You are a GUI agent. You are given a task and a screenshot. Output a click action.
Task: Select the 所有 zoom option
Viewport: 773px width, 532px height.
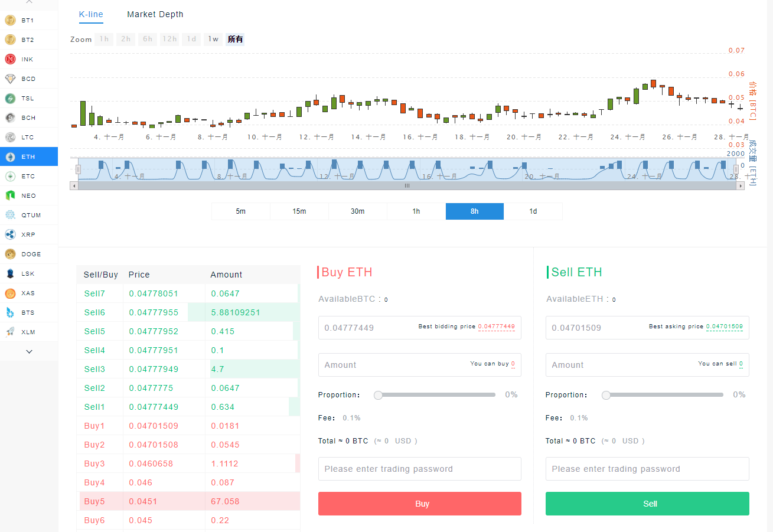point(235,40)
